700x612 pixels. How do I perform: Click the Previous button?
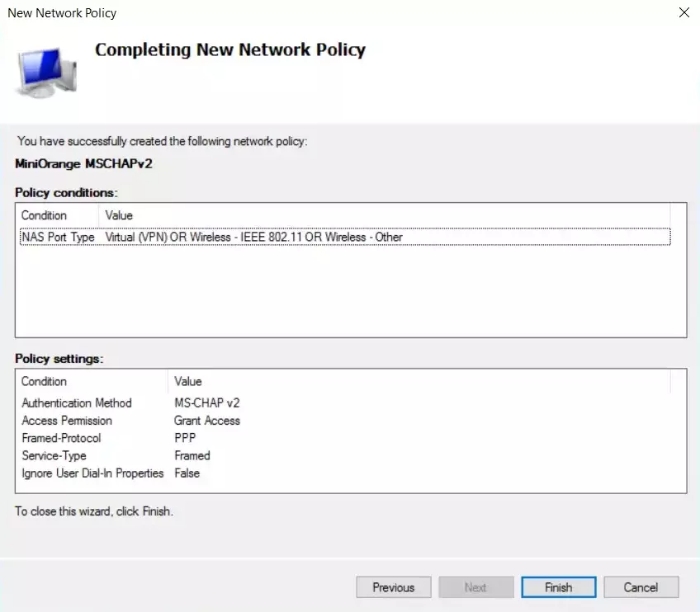(x=394, y=587)
